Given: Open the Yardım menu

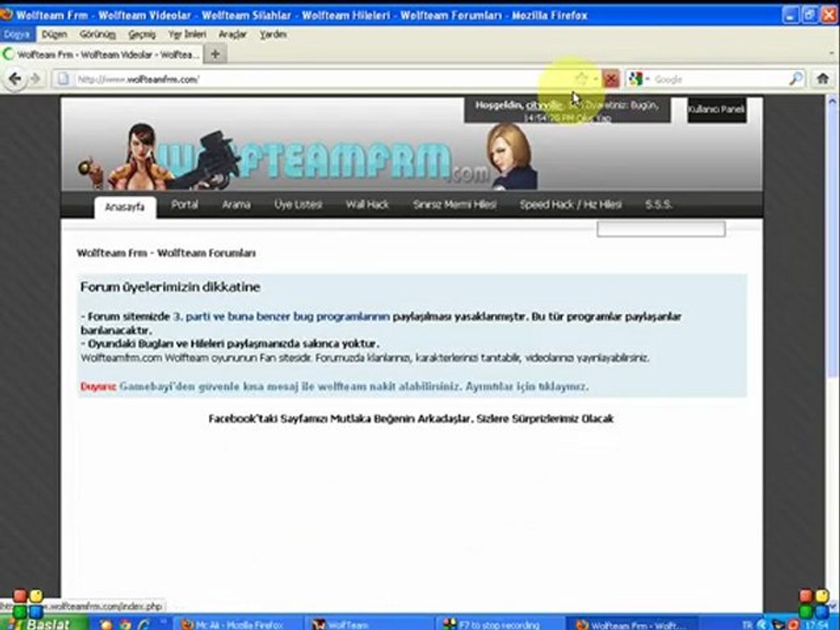Looking at the screenshot, I should [273, 34].
